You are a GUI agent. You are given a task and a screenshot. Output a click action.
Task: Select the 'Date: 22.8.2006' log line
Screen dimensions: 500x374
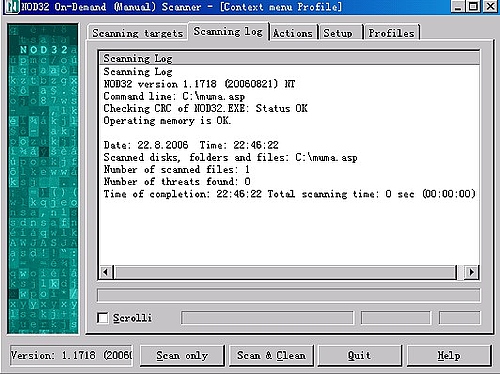pyautogui.click(x=191, y=145)
